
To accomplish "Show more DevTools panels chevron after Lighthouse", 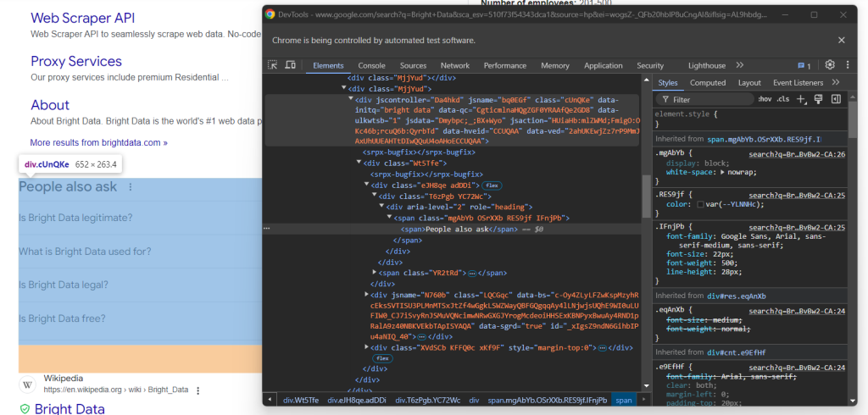I will pos(739,65).
